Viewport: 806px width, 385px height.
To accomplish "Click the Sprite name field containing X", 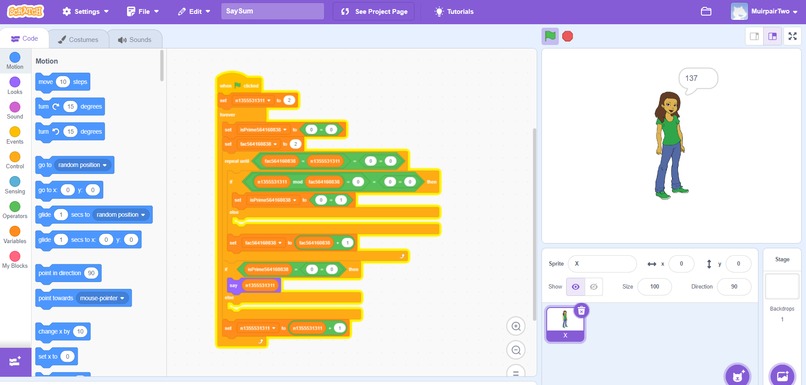I will coord(602,264).
